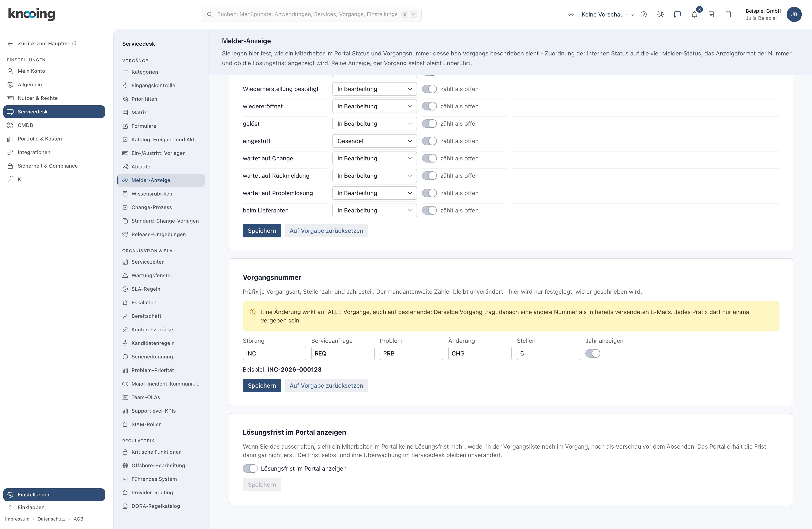812x529 pixels.
Task: Open DORA-Regelkatalog menu entry
Action: click(x=161, y=506)
